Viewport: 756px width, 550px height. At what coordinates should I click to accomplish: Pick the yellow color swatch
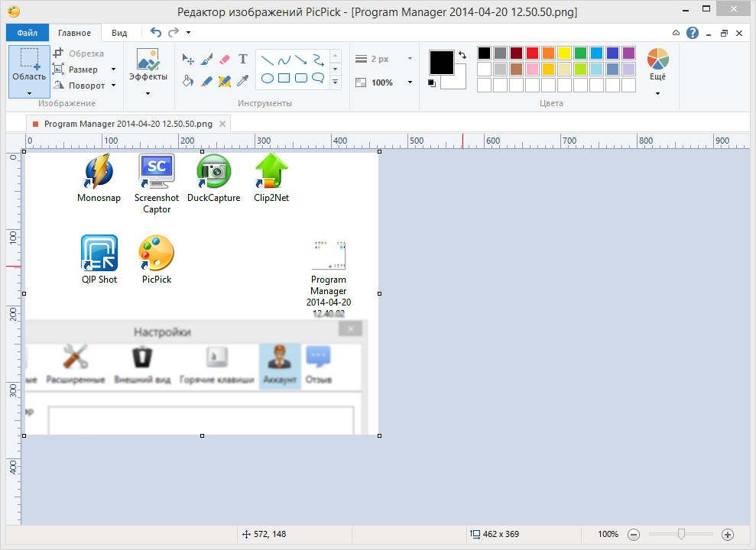[x=565, y=53]
